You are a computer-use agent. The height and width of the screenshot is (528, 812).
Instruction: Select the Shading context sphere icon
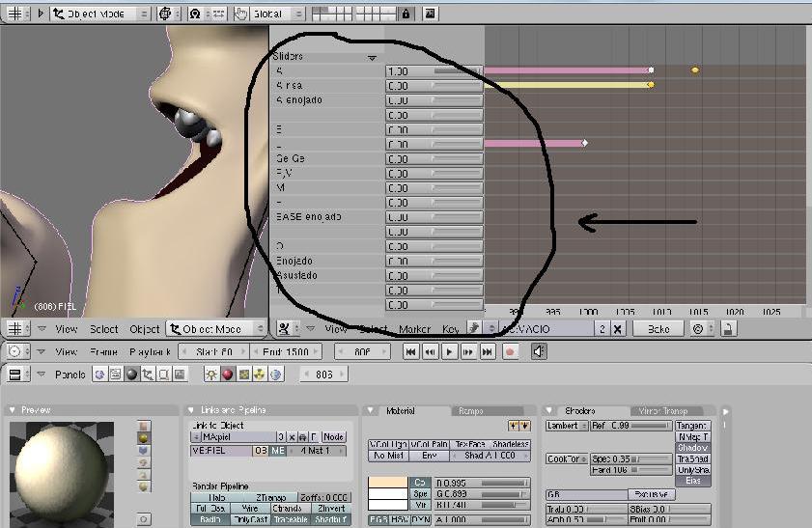[131, 375]
